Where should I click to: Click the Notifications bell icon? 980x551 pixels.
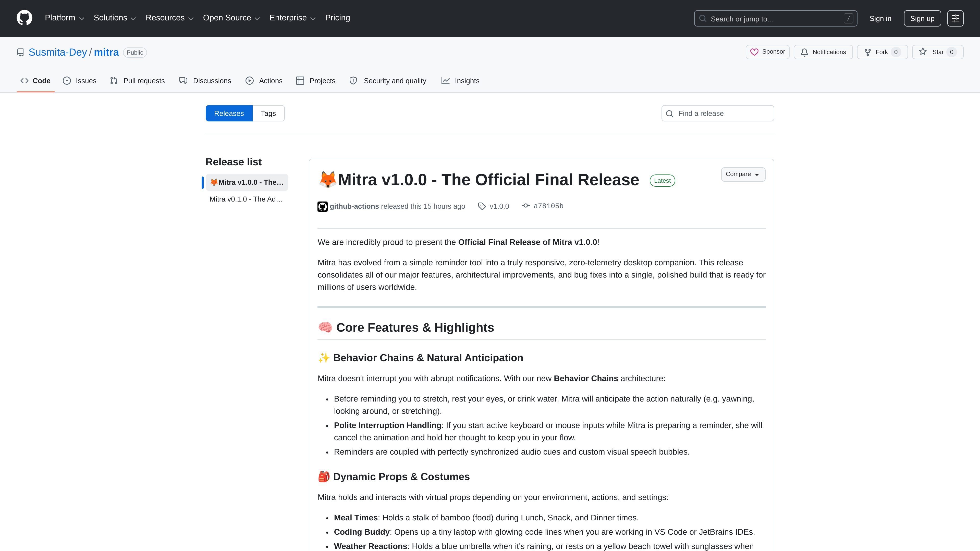(804, 53)
